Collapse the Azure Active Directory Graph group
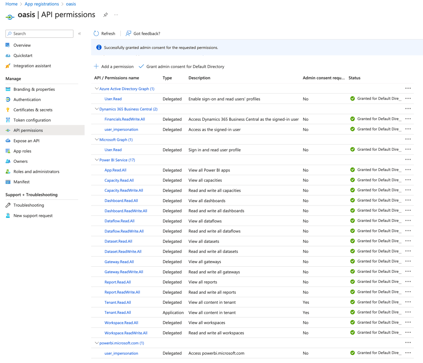This screenshot has width=423, height=363. pyautogui.click(x=97, y=89)
